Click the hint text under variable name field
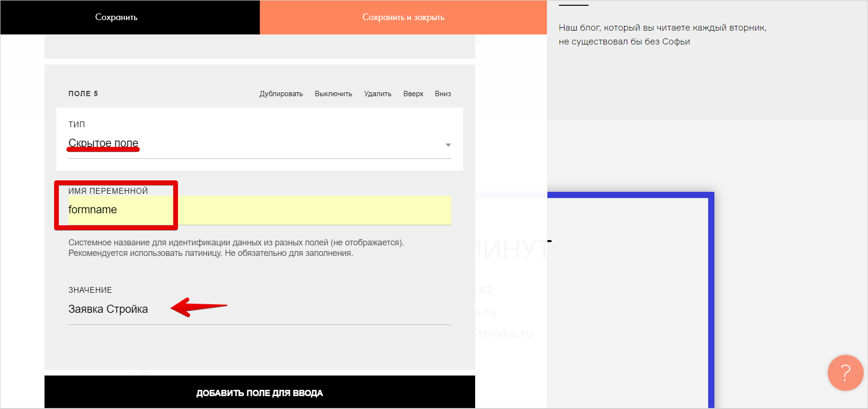Viewport: 868px width, 409px height. click(x=236, y=248)
